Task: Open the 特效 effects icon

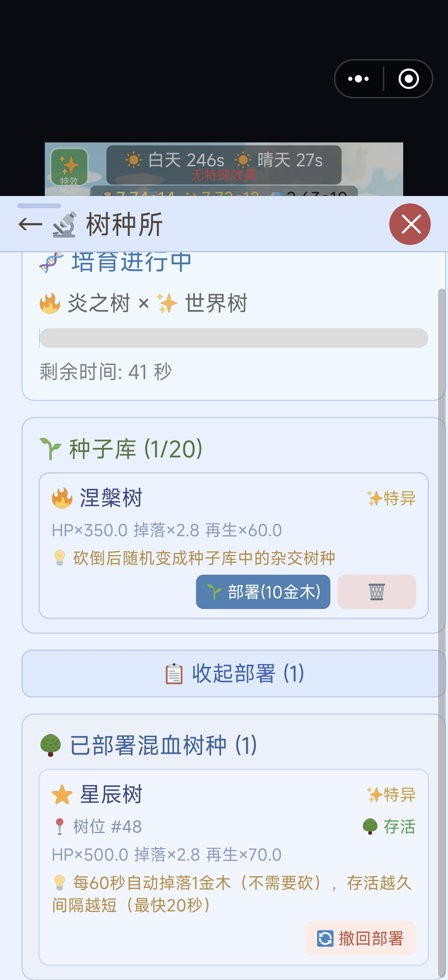Action: [x=70, y=167]
